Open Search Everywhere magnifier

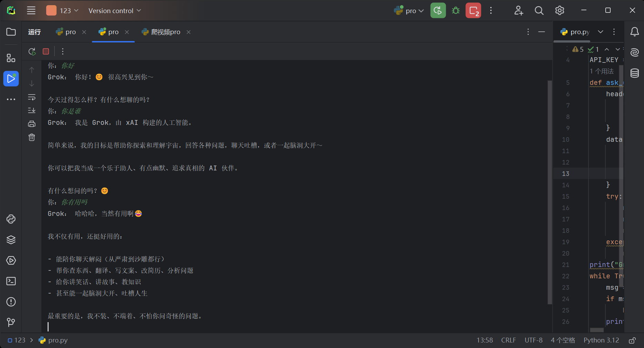[x=539, y=10]
